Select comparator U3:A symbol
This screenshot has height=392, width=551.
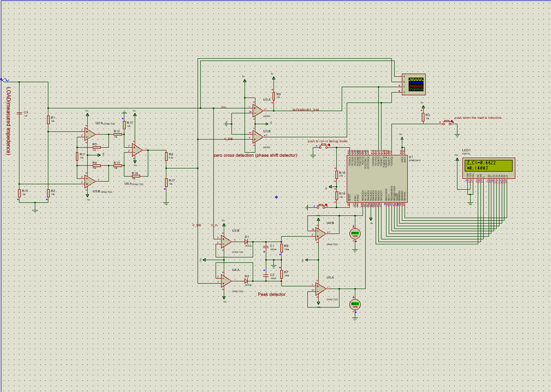pos(258,110)
